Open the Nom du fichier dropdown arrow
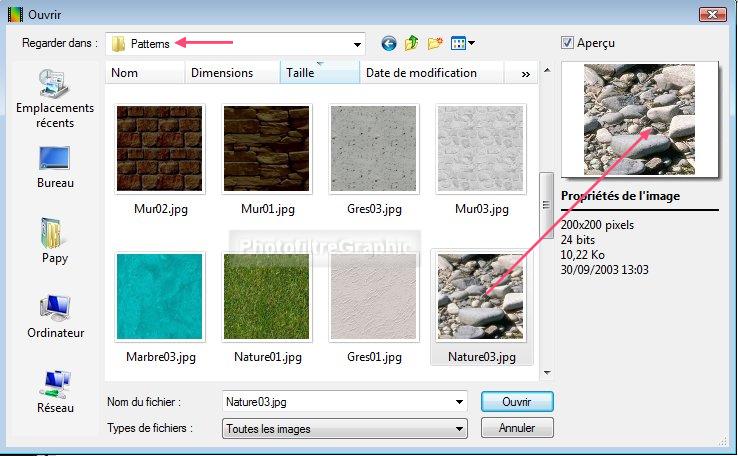This screenshot has height=456, width=738. point(459,402)
